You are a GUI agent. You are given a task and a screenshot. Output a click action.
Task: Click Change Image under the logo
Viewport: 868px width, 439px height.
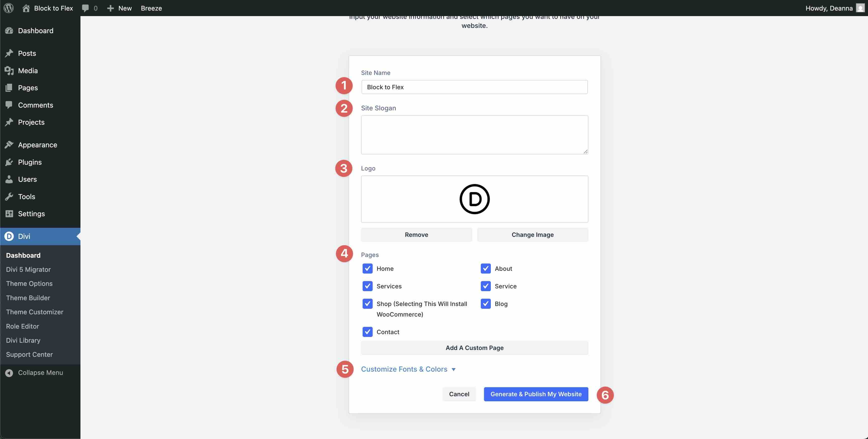tap(532, 235)
